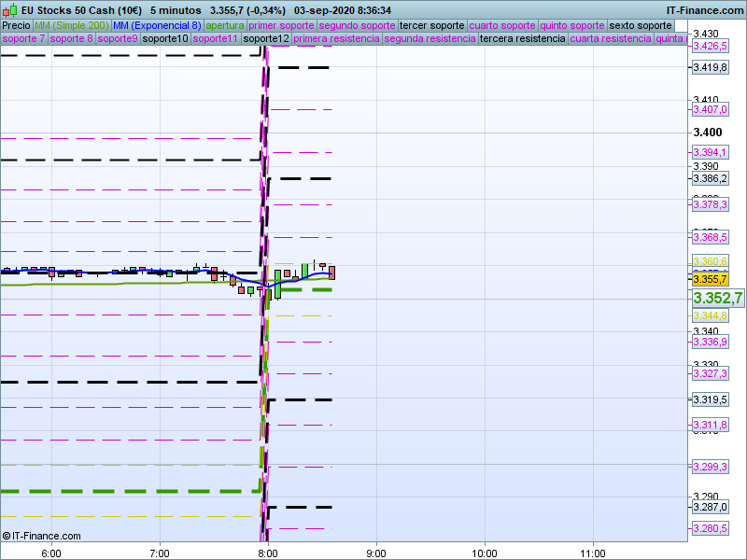Click the 3.394,1 price level tag
The image size is (747, 560).
click(710, 152)
